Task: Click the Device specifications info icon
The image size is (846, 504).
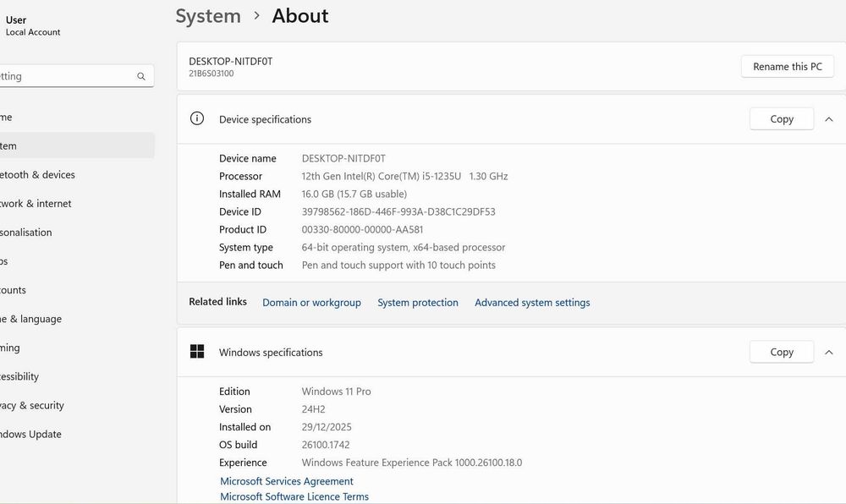Action: coord(197,118)
